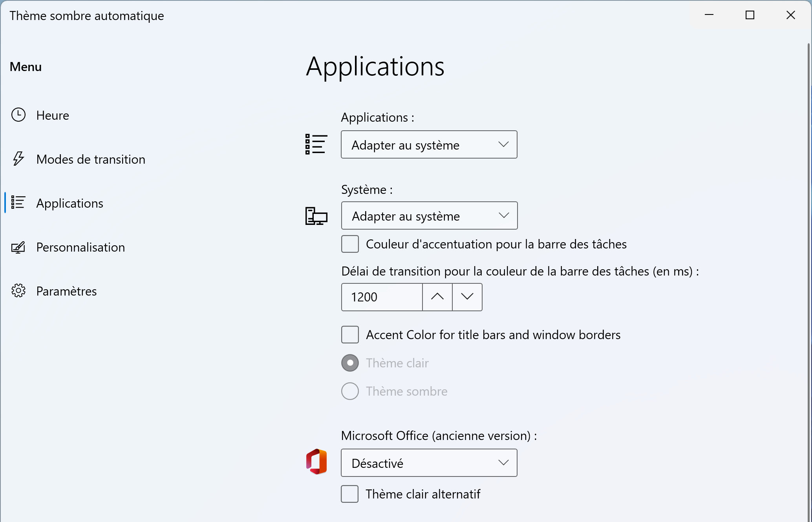
Task: Click the large "Applications" page title
Action: pyautogui.click(x=375, y=67)
